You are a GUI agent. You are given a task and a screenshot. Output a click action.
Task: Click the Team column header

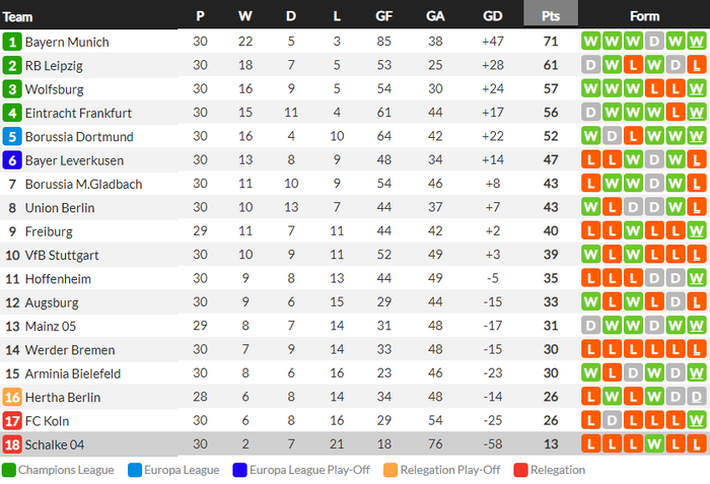[x=19, y=17]
